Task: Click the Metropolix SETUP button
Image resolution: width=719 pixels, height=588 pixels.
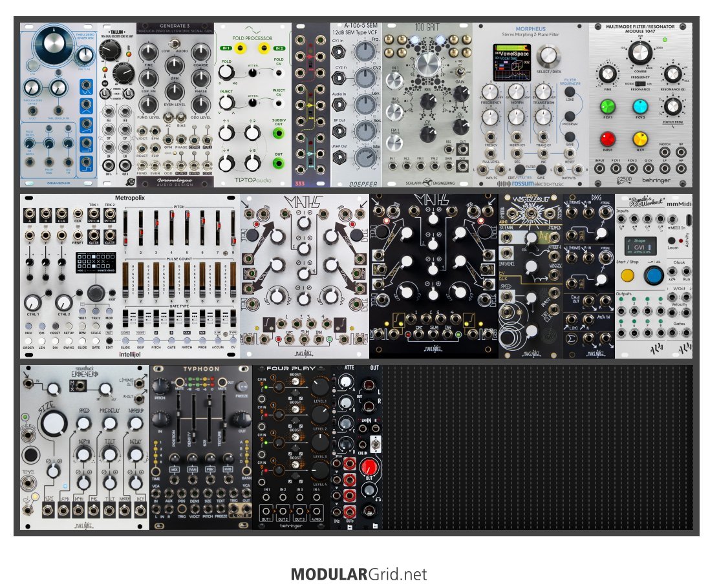Action: (69, 326)
